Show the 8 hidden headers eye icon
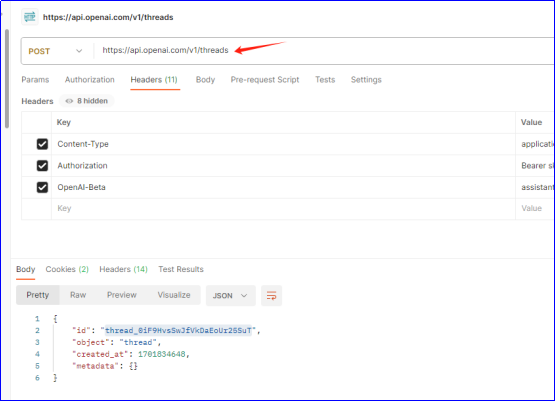This screenshot has height=402, width=556. 69,101
